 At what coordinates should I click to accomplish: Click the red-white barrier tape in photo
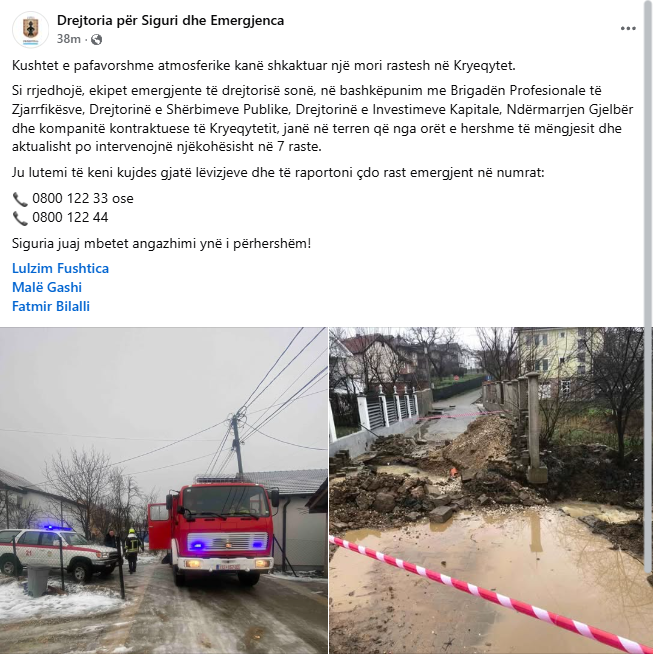[x=486, y=596]
